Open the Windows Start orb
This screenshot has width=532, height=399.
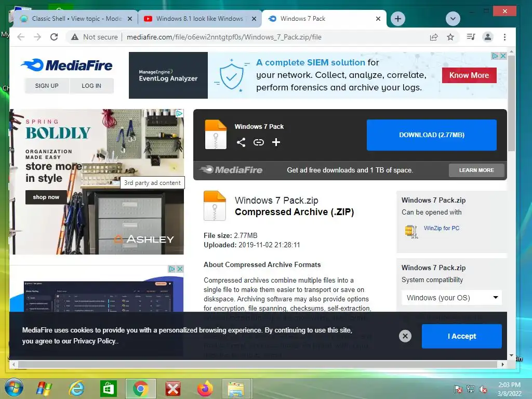click(14, 388)
